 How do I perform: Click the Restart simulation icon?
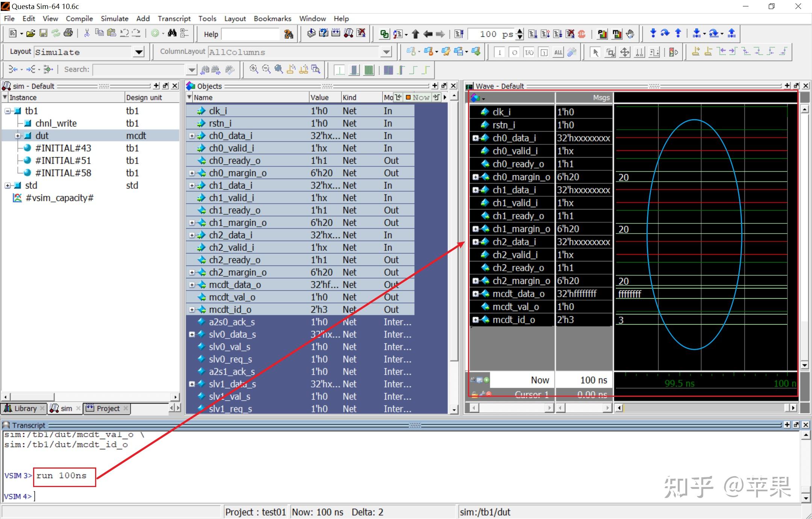(459, 34)
